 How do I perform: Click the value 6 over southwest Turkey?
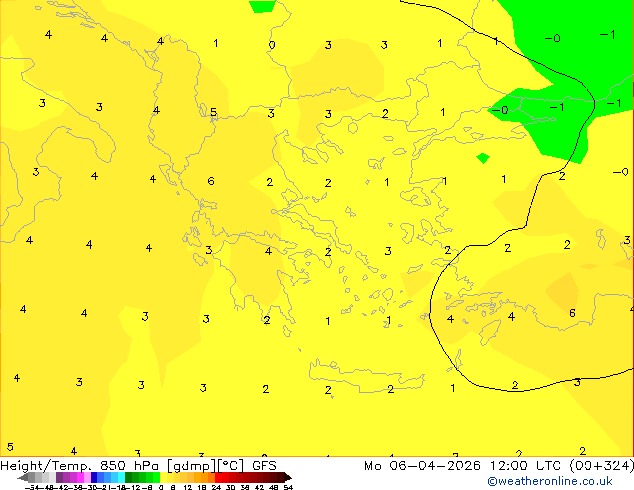(572, 313)
